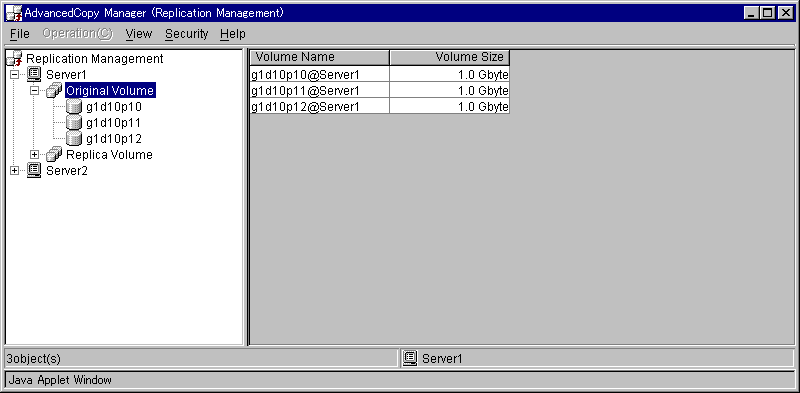Expand the Replica Volume node
This screenshot has width=800, height=393.
tap(34, 154)
